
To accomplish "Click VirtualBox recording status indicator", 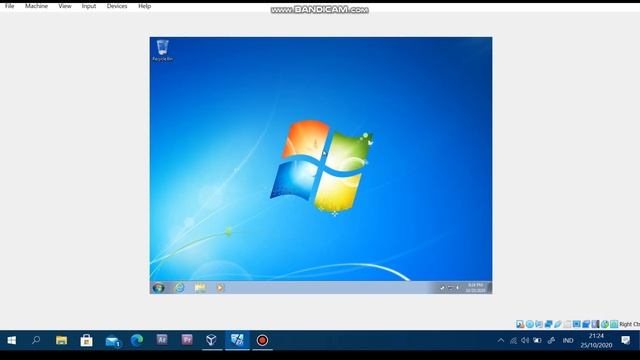I will (x=586, y=324).
